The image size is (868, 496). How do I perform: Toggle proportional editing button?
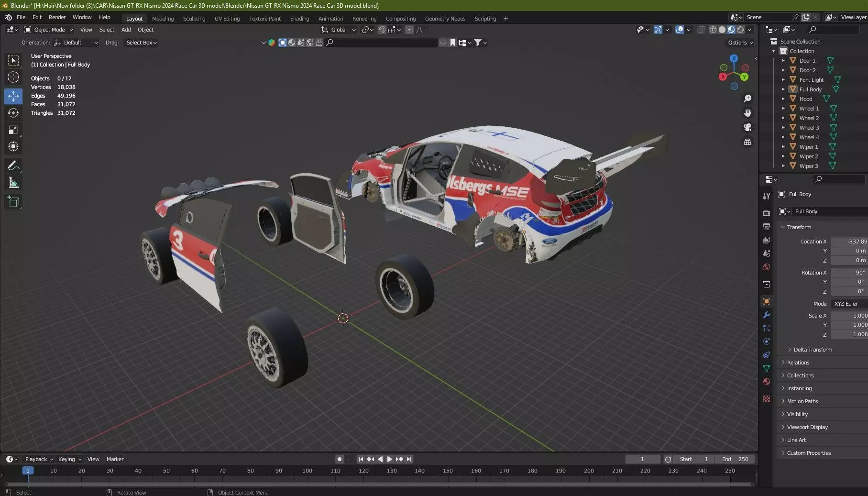coord(409,30)
